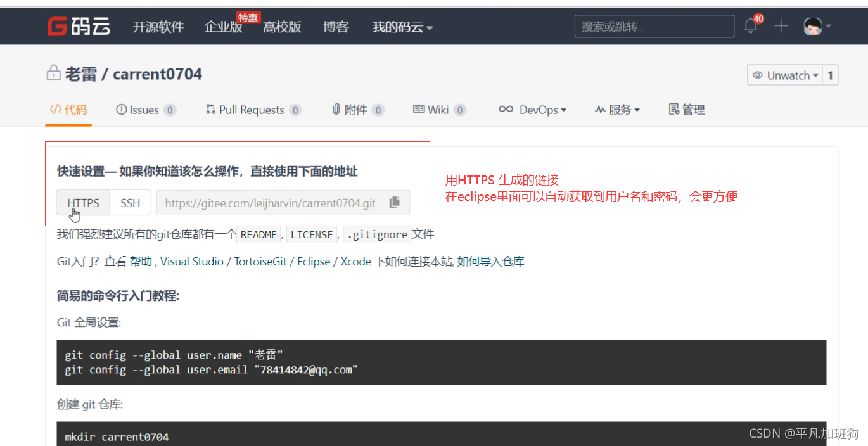
Task: Expand the 服务 dropdown
Action: click(617, 110)
